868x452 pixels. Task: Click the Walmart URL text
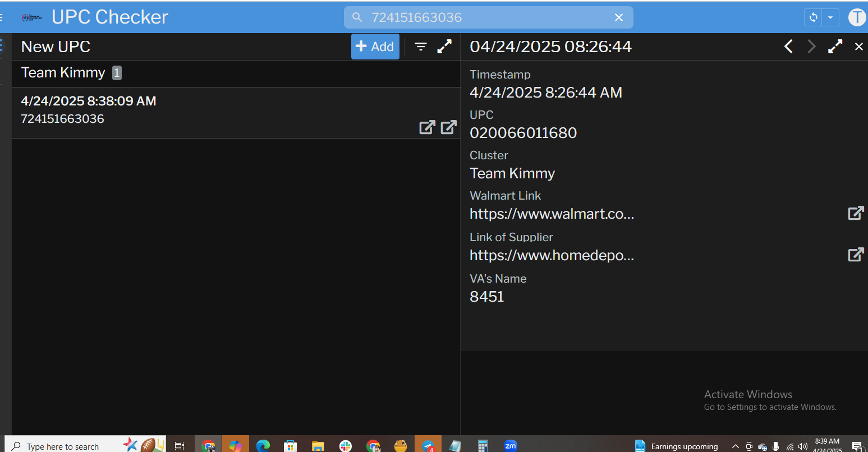tap(552, 214)
